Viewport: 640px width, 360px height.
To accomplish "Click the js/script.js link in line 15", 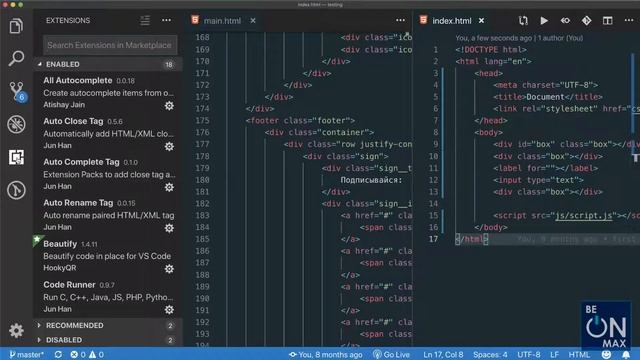I will 584,216.
